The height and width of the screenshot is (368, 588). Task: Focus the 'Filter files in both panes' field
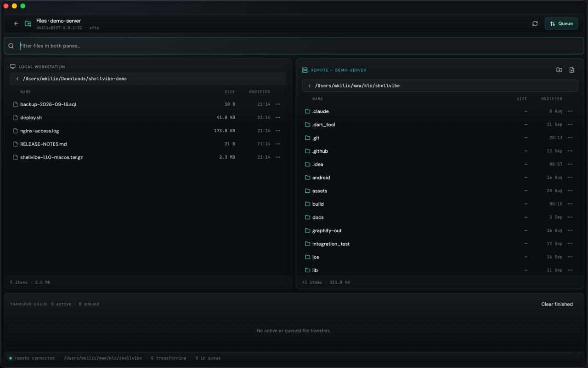pyautogui.click(x=294, y=46)
